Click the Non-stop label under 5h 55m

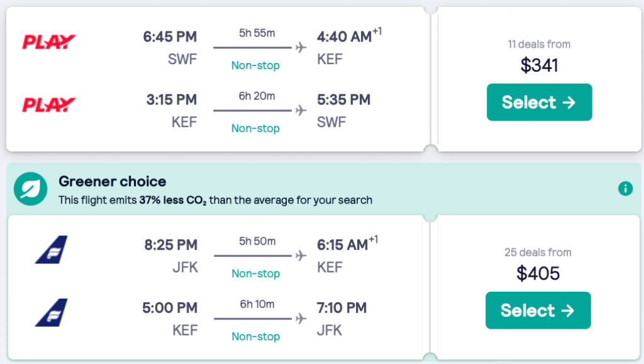[255, 65]
